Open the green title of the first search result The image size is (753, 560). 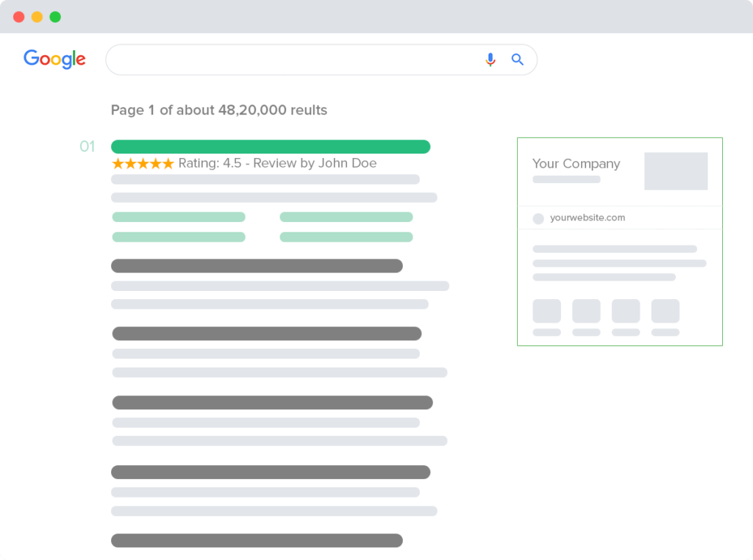tap(271, 146)
